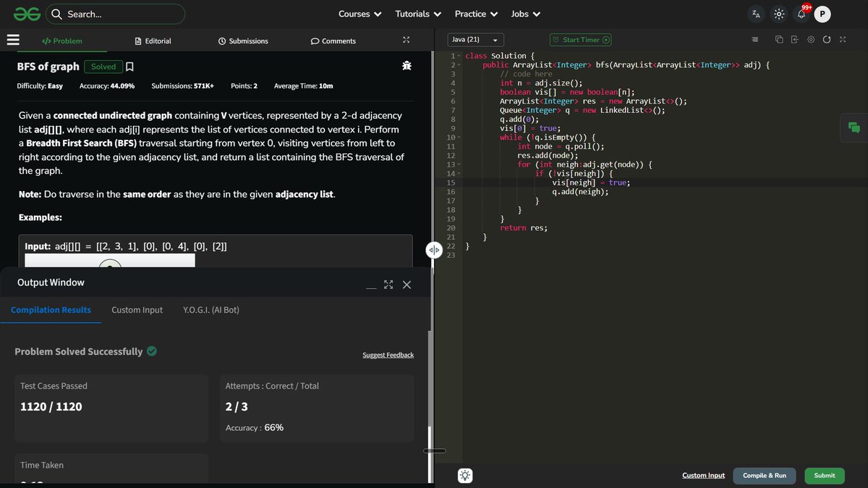Click the Search input field

tap(115, 14)
